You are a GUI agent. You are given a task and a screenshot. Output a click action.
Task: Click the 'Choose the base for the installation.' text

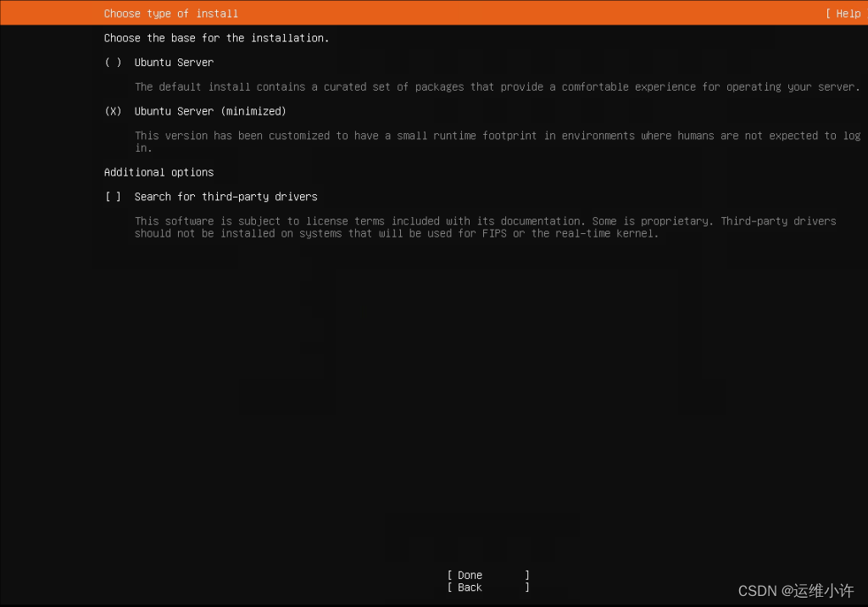216,38
